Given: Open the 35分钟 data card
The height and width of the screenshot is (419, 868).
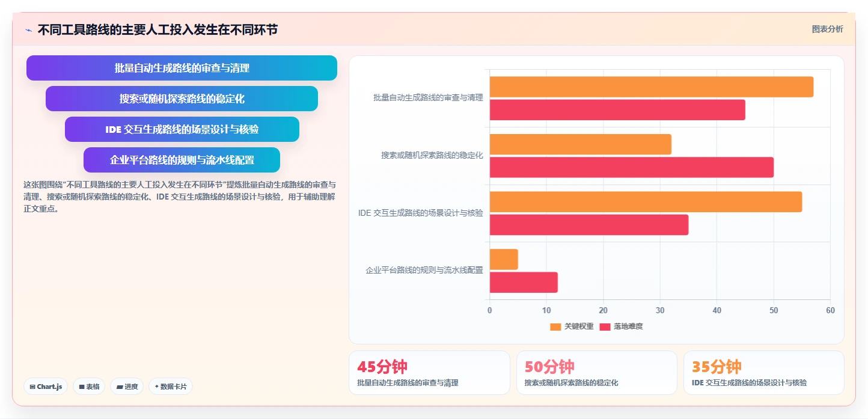Looking at the screenshot, I should click(x=764, y=373).
